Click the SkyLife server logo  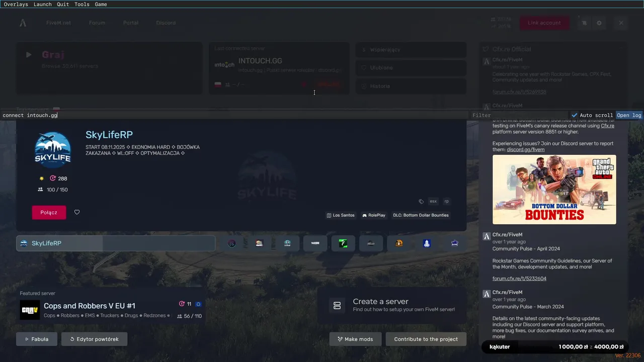pos(52,149)
